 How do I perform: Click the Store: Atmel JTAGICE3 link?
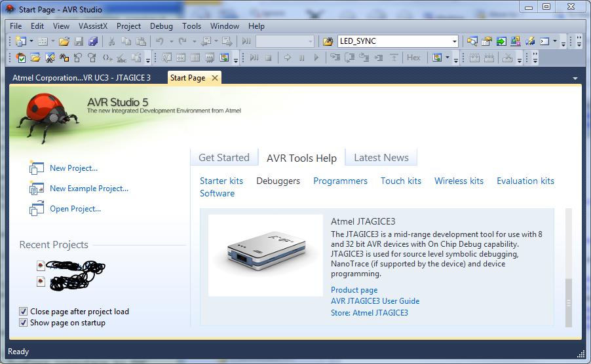[370, 313]
